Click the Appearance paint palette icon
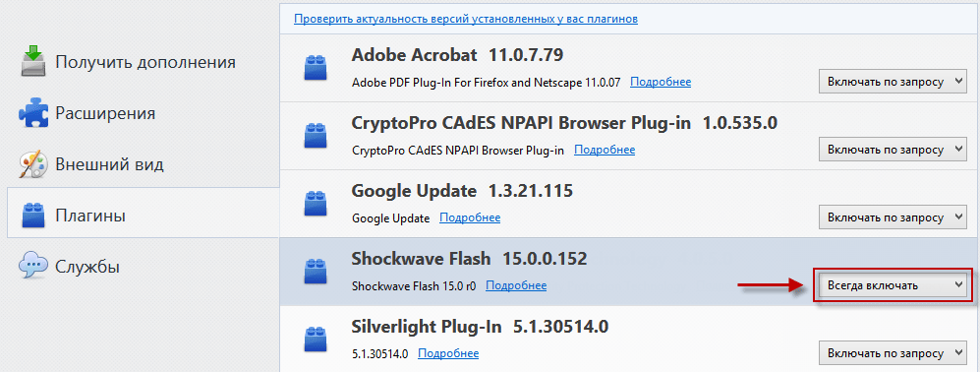Image resolution: width=980 pixels, height=372 pixels. click(x=34, y=164)
